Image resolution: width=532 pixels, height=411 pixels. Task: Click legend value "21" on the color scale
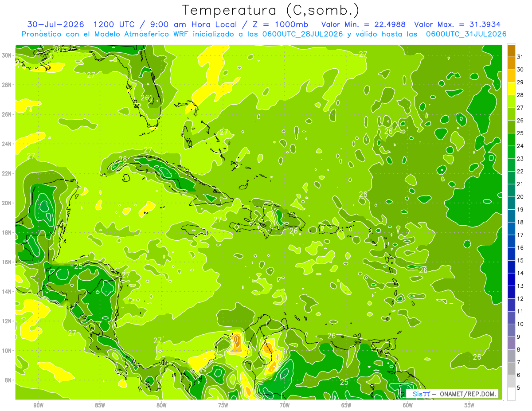pyautogui.click(x=520, y=184)
